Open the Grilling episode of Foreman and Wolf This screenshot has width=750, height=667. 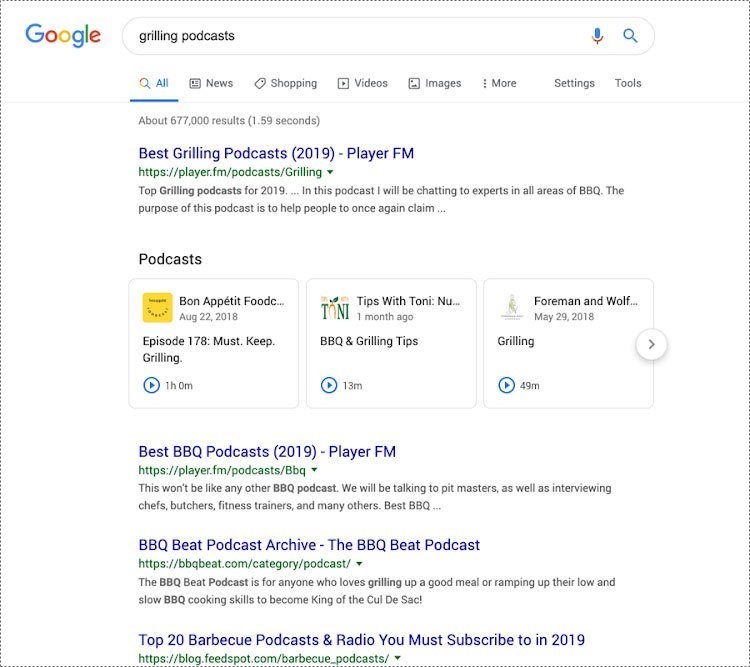tap(516, 341)
